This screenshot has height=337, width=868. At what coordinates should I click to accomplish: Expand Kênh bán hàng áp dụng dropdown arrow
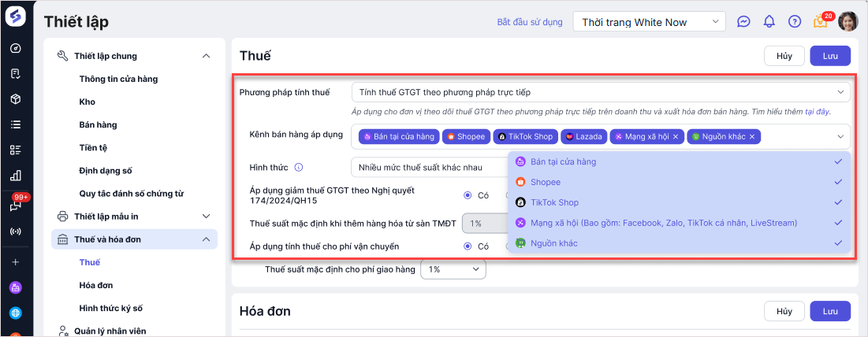tap(840, 137)
